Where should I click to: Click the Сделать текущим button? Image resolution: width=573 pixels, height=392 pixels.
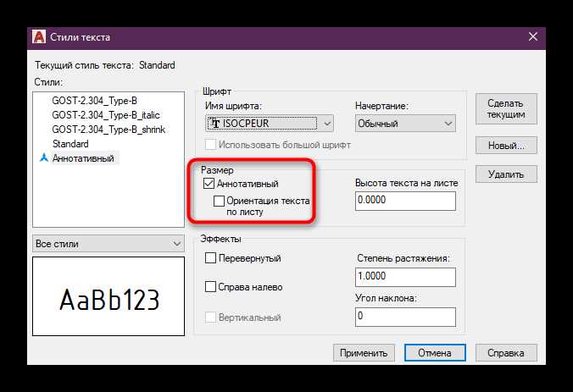506,108
